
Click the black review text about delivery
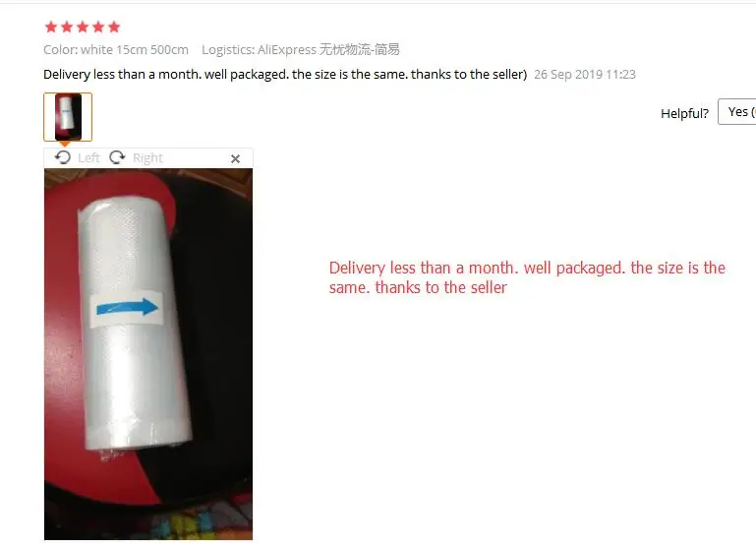pyautogui.click(x=285, y=74)
